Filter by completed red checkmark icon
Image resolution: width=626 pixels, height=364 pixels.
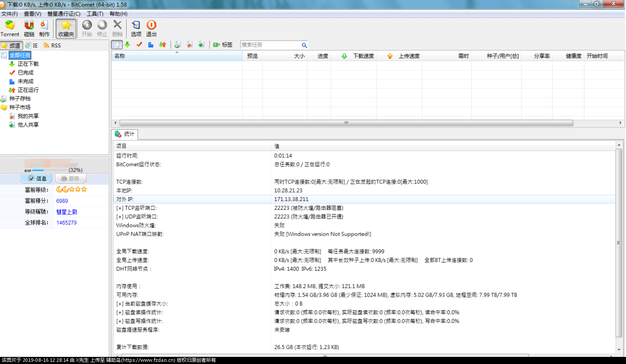point(139,45)
